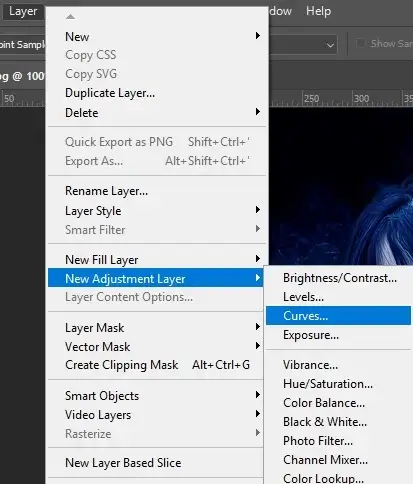The height and width of the screenshot is (484, 413).
Task: Expand the New Fill Layer submenu
Action: (157, 260)
